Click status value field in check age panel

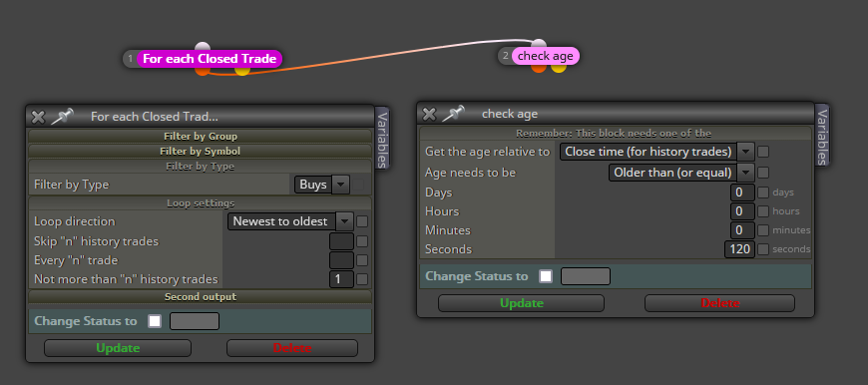pos(586,276)
